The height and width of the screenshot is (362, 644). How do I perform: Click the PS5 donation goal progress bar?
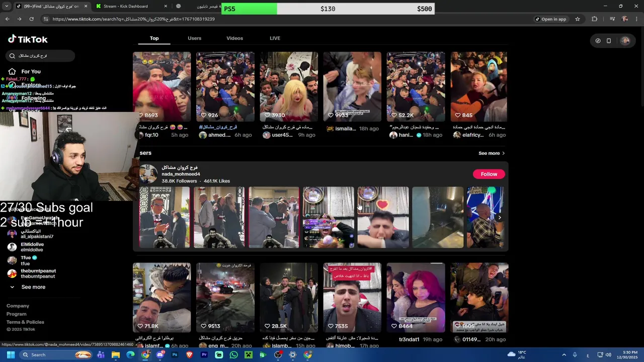(x=328, y=9)
